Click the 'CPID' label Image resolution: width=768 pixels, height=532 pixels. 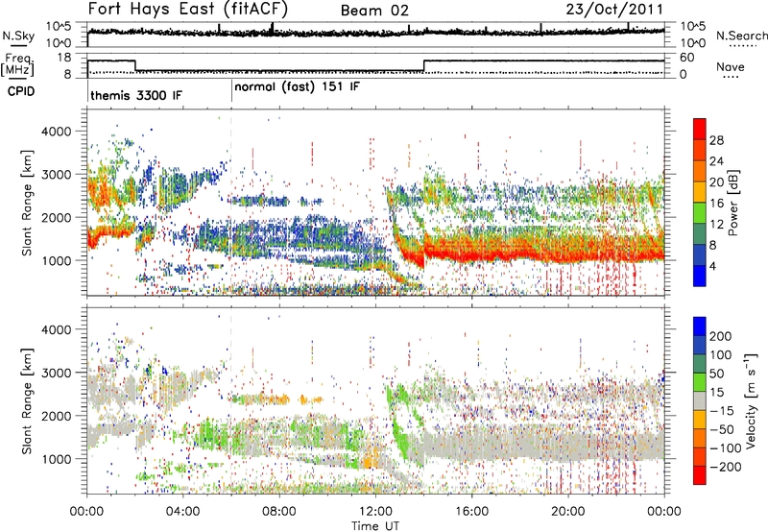pyautogui.click(x=21, y=91)
